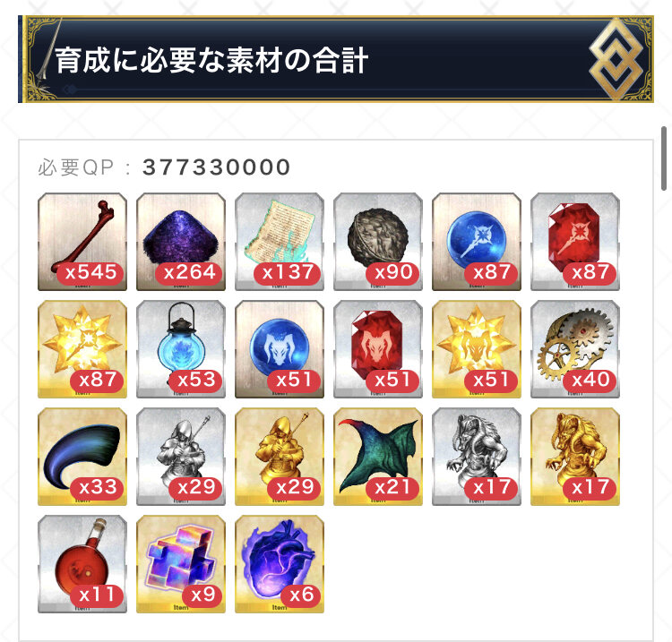
Task: Select the gold berserker secret gem x51
Action: coord(477,349)
